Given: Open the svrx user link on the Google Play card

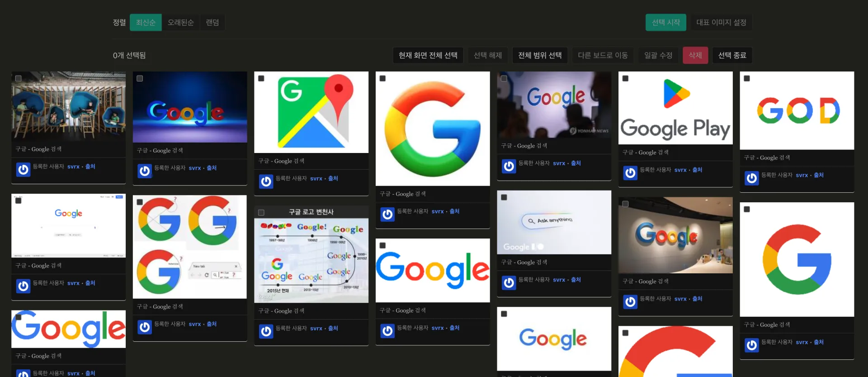Looking at the screenshot, I should 680,170.
